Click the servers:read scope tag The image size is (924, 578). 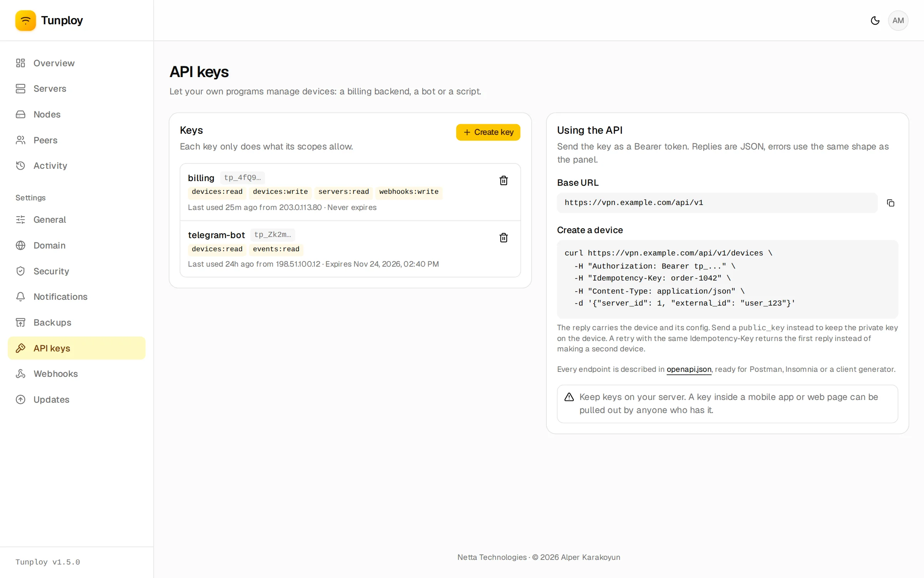click(x=343, y=192)
